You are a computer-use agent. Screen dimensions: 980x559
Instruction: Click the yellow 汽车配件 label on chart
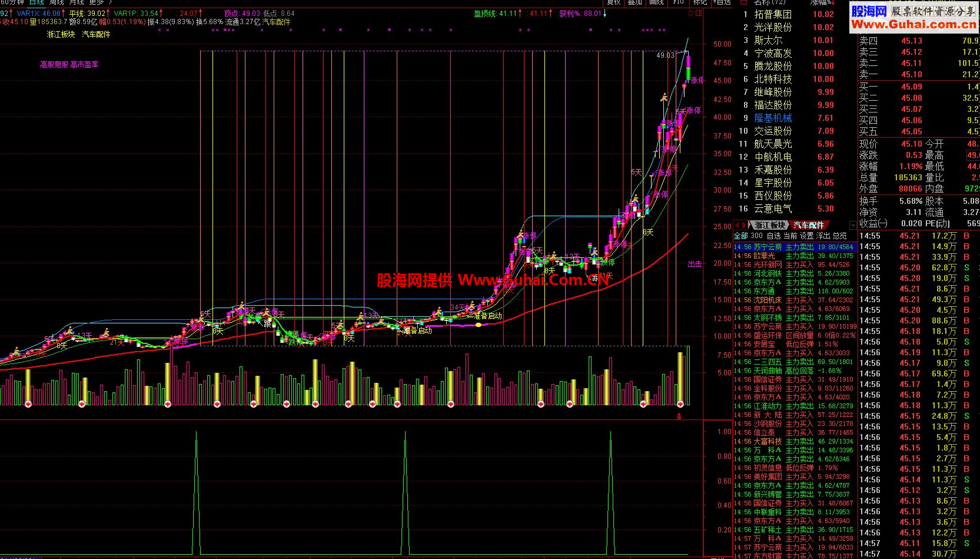click(96, 34)
